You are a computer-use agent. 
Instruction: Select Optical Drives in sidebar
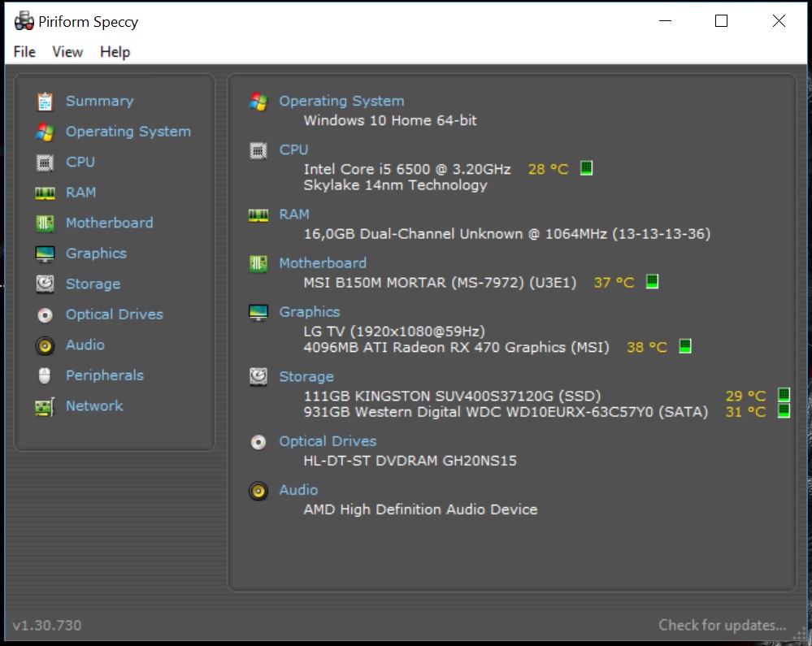114,314
